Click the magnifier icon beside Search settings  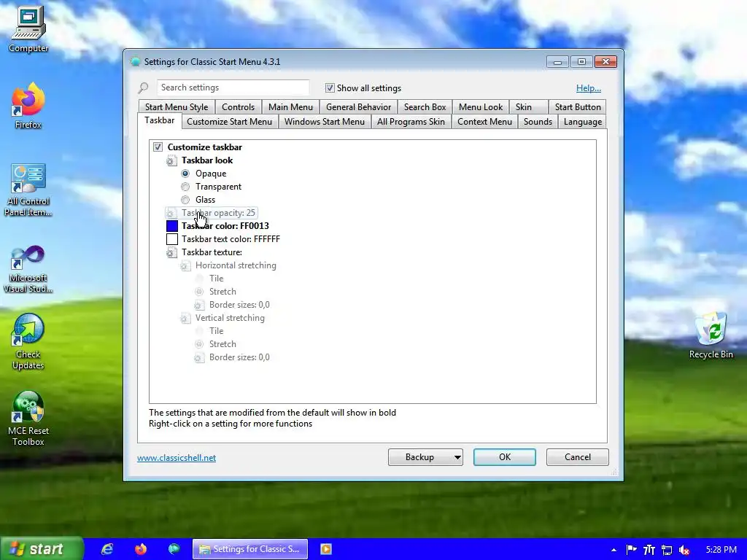[x=144, y=87]
